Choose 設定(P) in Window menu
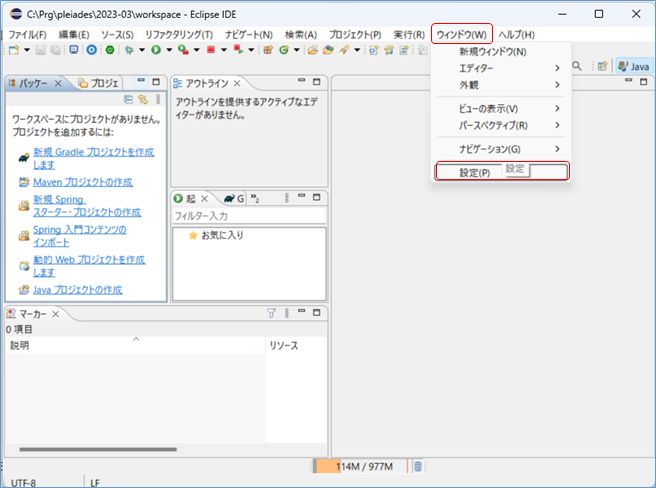Image resolution: width=656 pixels, height=488 pixels. pyautogui.click(x=502, y=172)
